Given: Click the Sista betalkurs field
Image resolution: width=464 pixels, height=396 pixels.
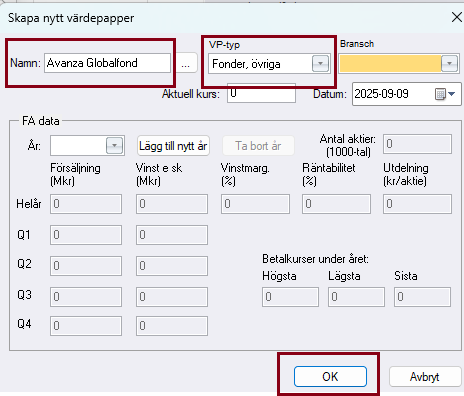Looking at the screenshot, I should point(422,297).
